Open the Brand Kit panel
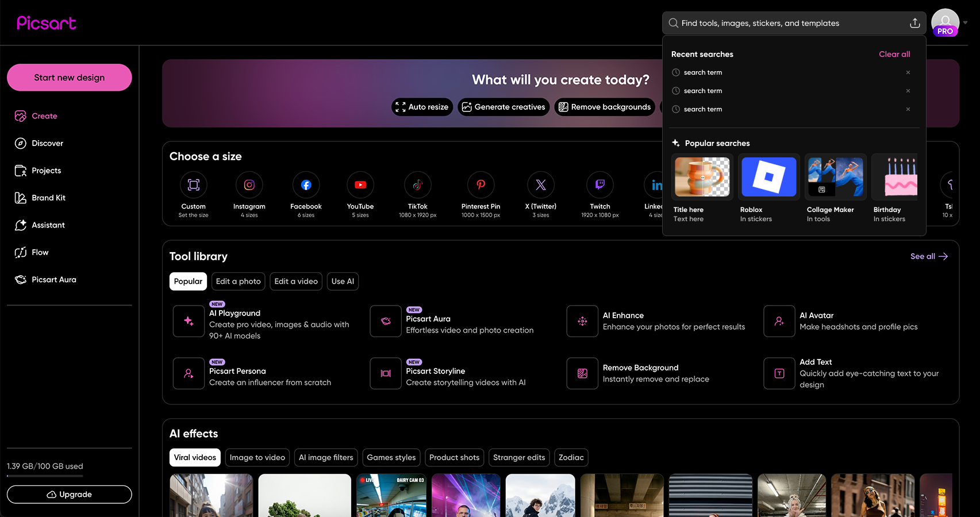This screenshot has width=980, height=517. pyautogui.click(x=48, y=198)
